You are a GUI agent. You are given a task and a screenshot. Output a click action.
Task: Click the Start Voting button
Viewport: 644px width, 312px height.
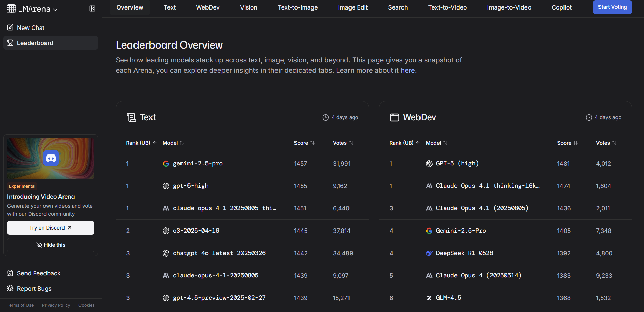click(x=612, y=7)
